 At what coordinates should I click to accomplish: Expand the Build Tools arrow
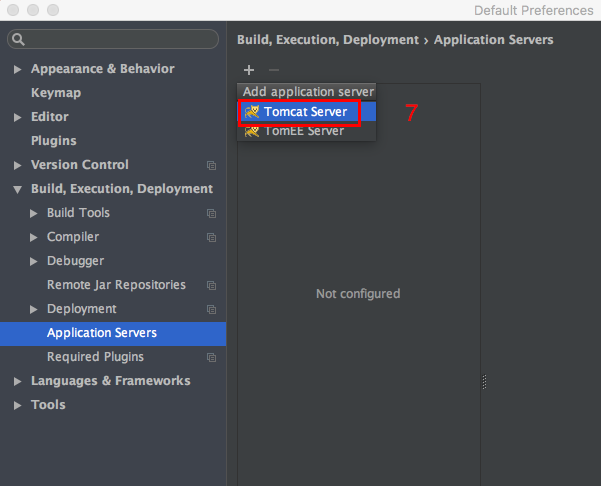33,213
